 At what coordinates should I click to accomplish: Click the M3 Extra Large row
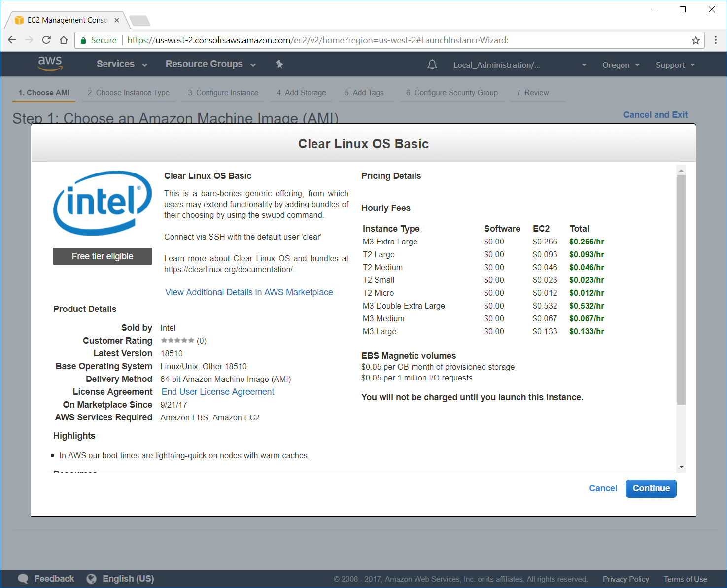coord(483,242)
